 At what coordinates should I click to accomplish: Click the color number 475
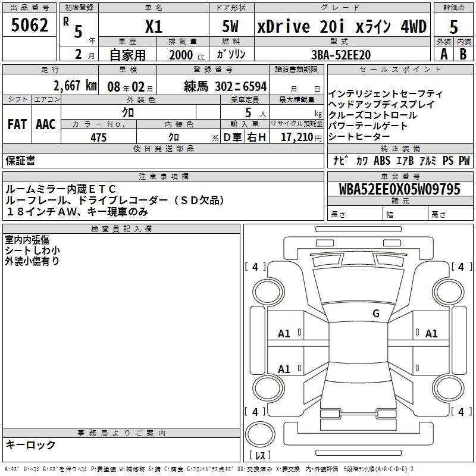[x=98, y=137]
